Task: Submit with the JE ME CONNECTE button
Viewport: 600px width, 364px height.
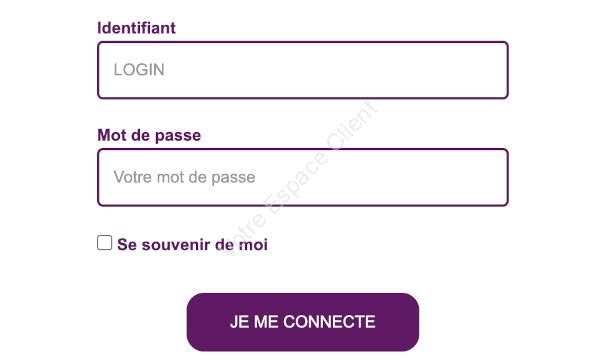Action: click(303, 322)
